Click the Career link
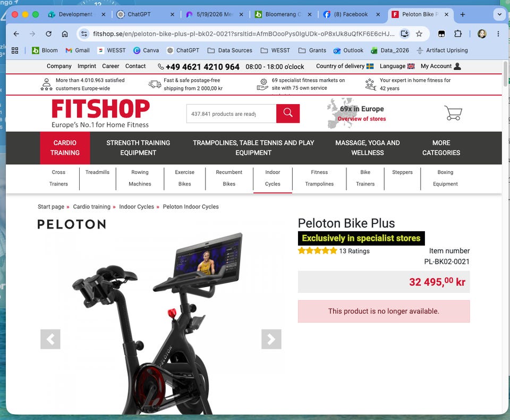Image resolution: width=510 pixels, height=420 pixels. pos(110,66)
